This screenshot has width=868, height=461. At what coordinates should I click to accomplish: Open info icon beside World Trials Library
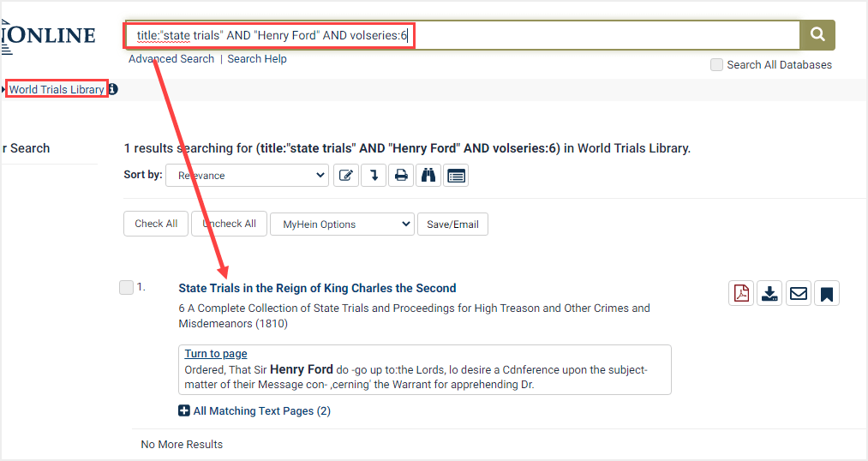point(113,89)
